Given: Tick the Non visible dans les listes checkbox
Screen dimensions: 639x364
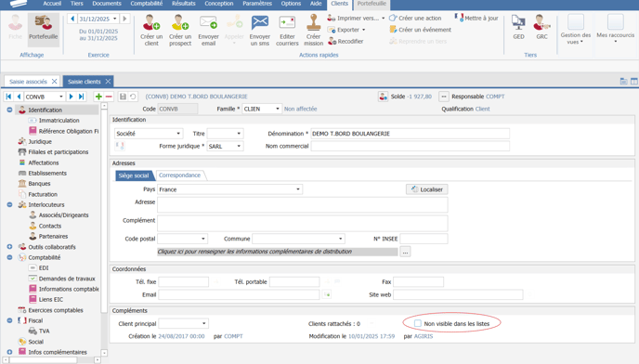Looking at the screenshot, I should [418, 323].
